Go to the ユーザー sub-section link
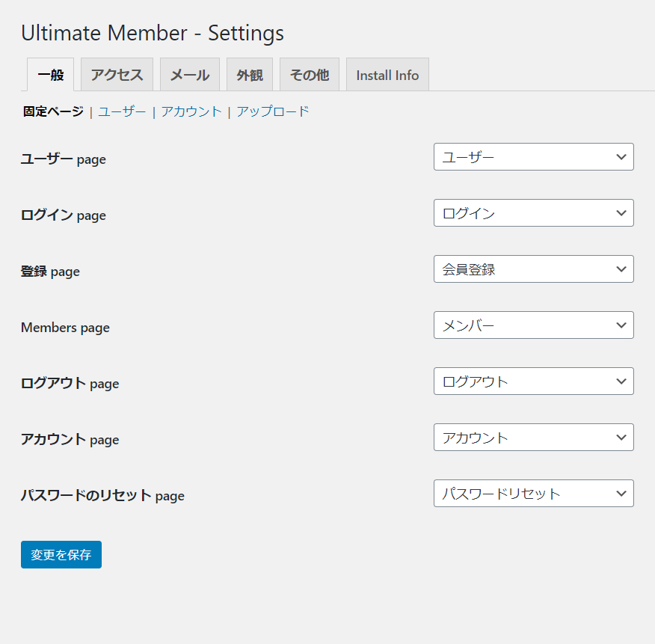Image resolution: width=655 pixels, height=644 pixels. 122,111
